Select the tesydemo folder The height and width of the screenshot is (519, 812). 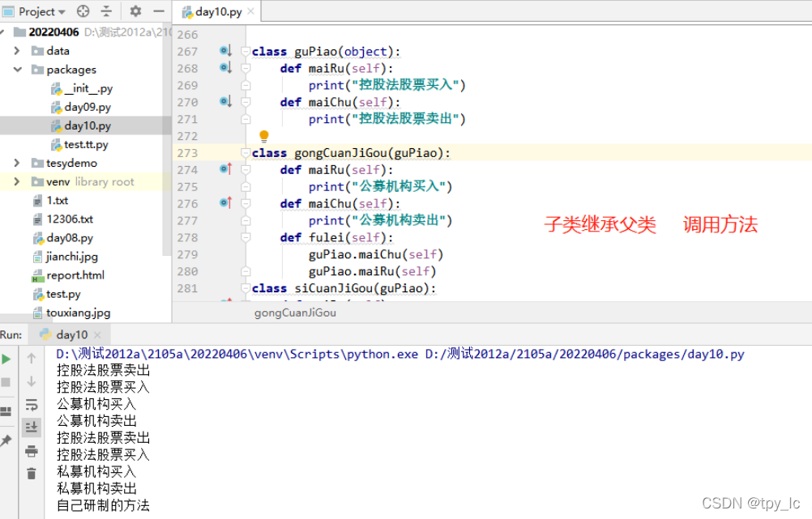[x=71, y=163]
